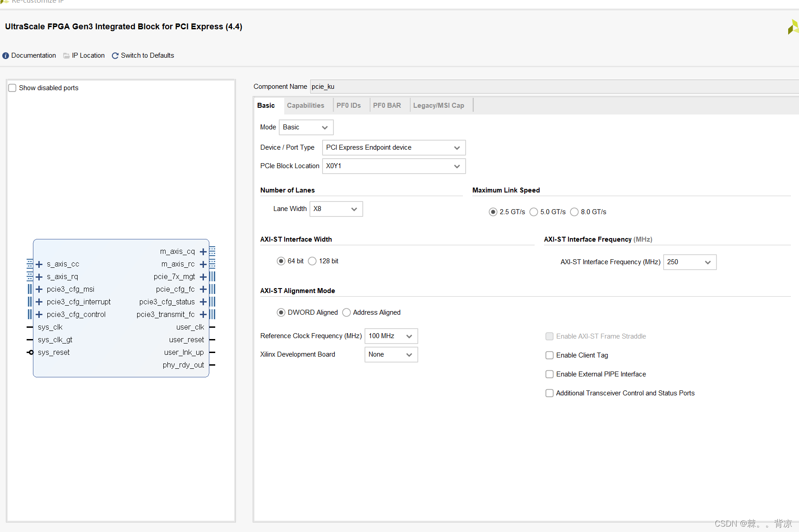
Task: Expand the pcie3_cfg_status port plus icon
Action: pyautogui.click(x=203, y=302)
